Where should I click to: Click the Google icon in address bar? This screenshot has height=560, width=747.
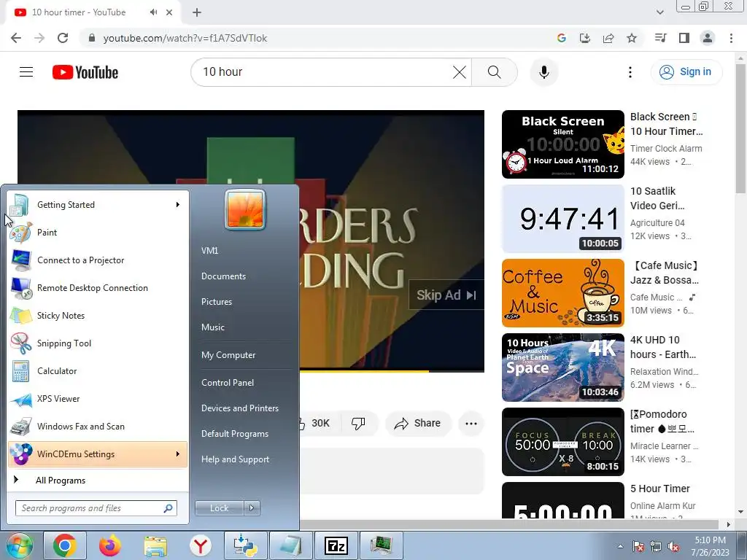pos(561,38)
